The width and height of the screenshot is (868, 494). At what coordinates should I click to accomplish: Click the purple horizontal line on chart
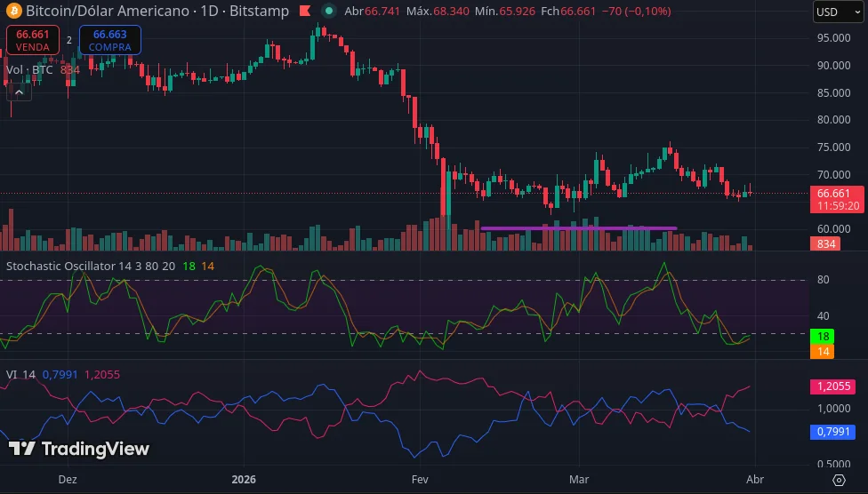coord(578,228)
